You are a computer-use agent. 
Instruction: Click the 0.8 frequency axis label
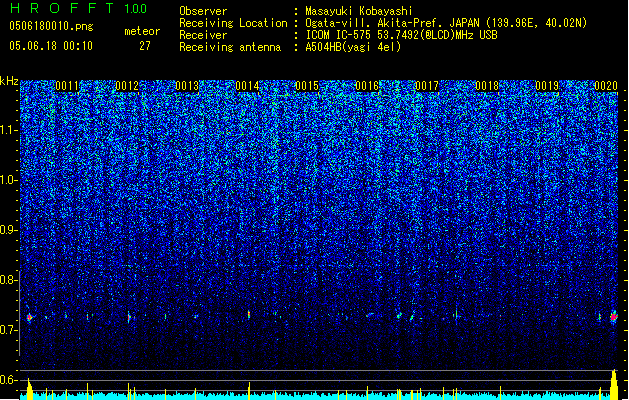click(x=8, y=280)
